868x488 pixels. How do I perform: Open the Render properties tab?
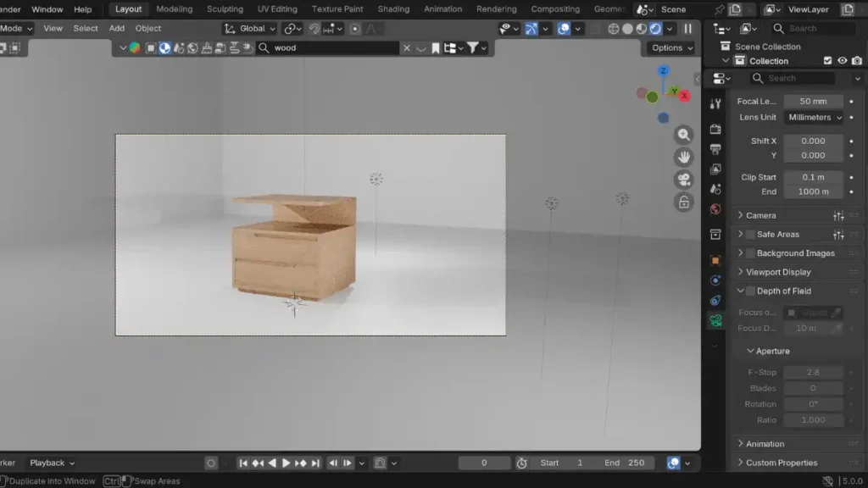pos(715,129)
